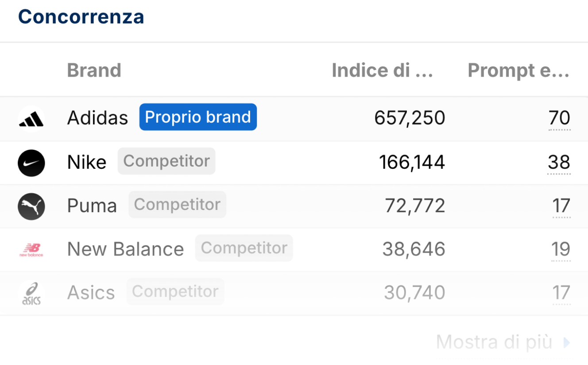This screenshot has height=365, width=588.
Task: Sort by the Brand column header
Action: coord(94,70)
